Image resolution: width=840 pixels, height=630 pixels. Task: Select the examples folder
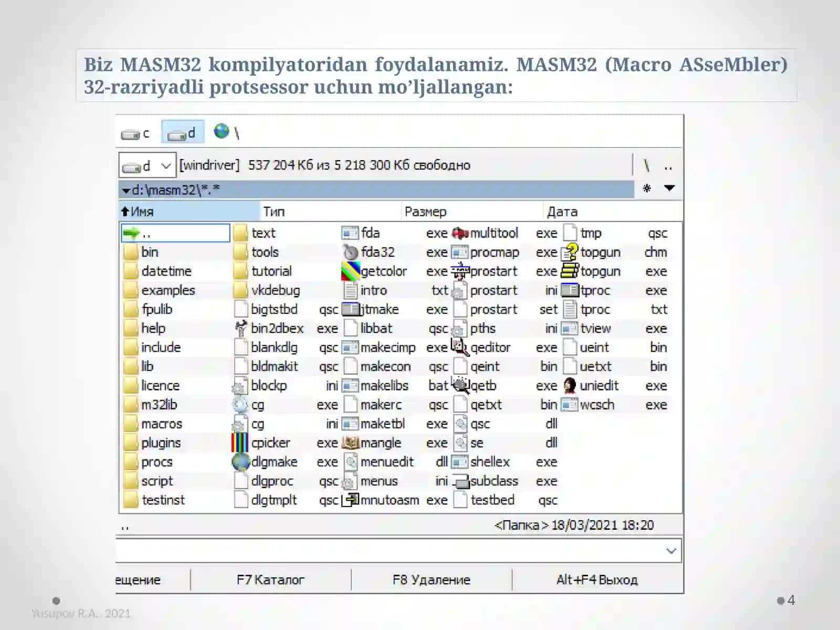pyautogui.click(x=160, y=290)
